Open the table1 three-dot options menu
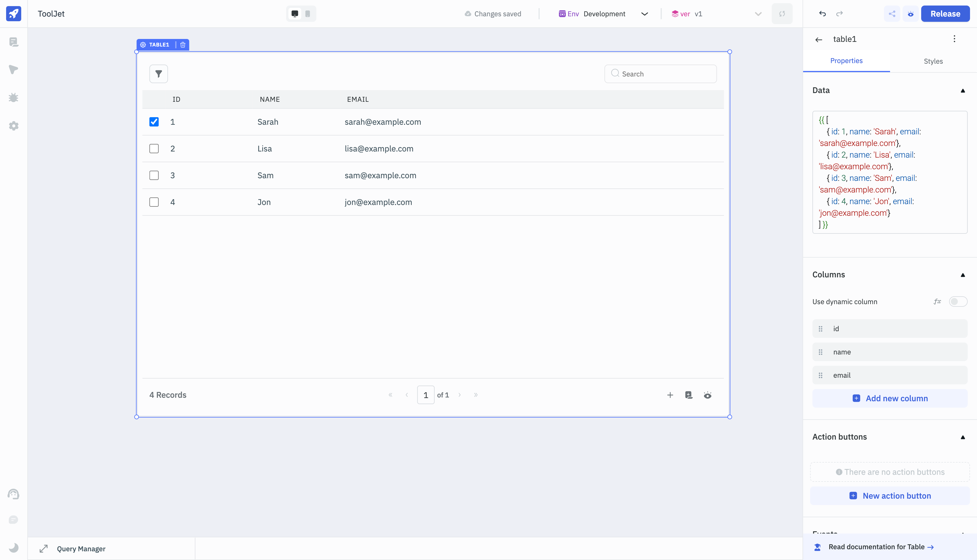977x560 pixels. tap(954, 39)
